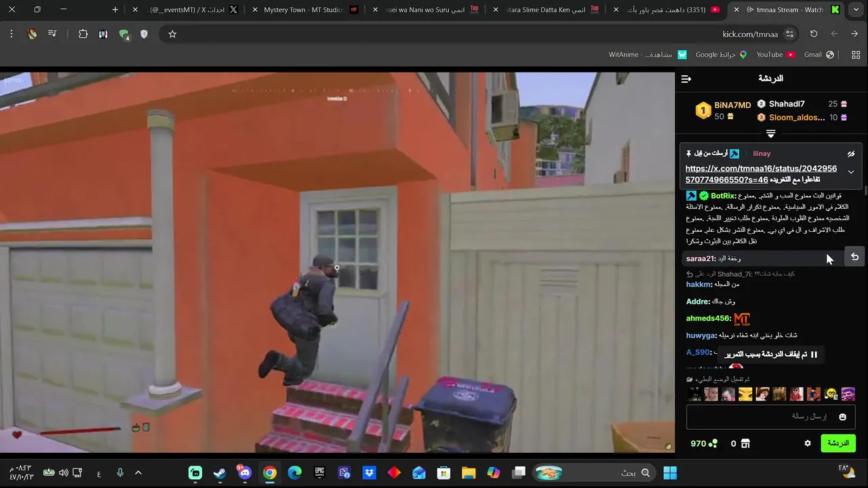The image size is (868, 488).
Task: Open the YouTube bookmark
Action: click(775, 54)
